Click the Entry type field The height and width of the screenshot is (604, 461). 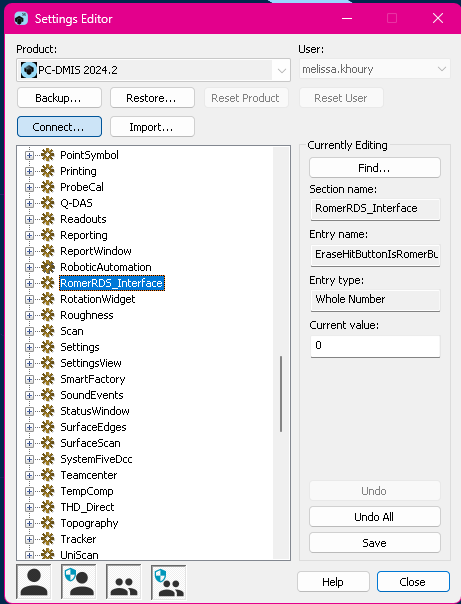click(375, 300)
